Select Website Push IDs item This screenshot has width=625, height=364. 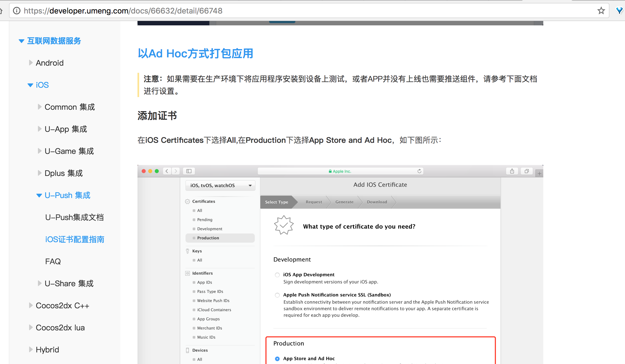click(213, 301)
